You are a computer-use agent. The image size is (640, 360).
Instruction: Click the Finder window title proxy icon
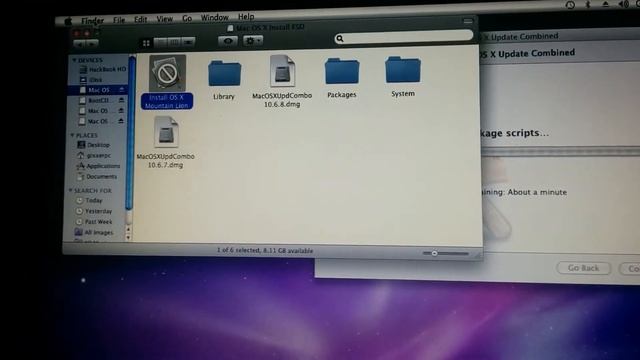click(x=230, y=28)
